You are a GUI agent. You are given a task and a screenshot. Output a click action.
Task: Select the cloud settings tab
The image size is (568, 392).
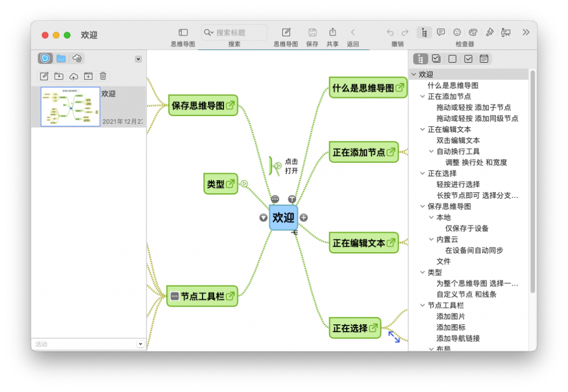point(77,58)
